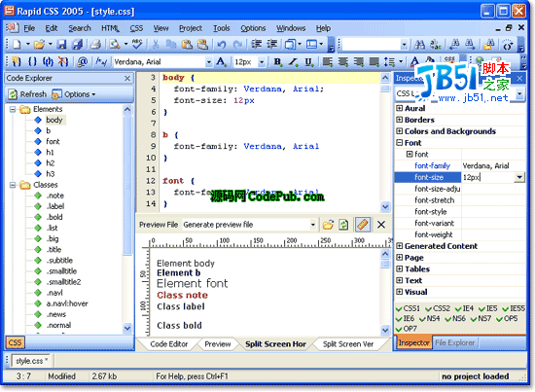Click the Save floppy disk icon

pos(61,45)
